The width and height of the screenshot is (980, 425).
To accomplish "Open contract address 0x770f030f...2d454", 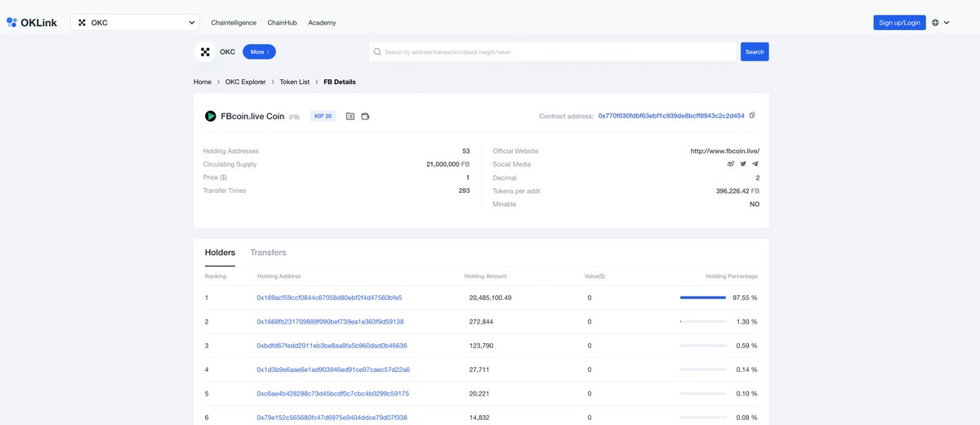I will point(671,116).
